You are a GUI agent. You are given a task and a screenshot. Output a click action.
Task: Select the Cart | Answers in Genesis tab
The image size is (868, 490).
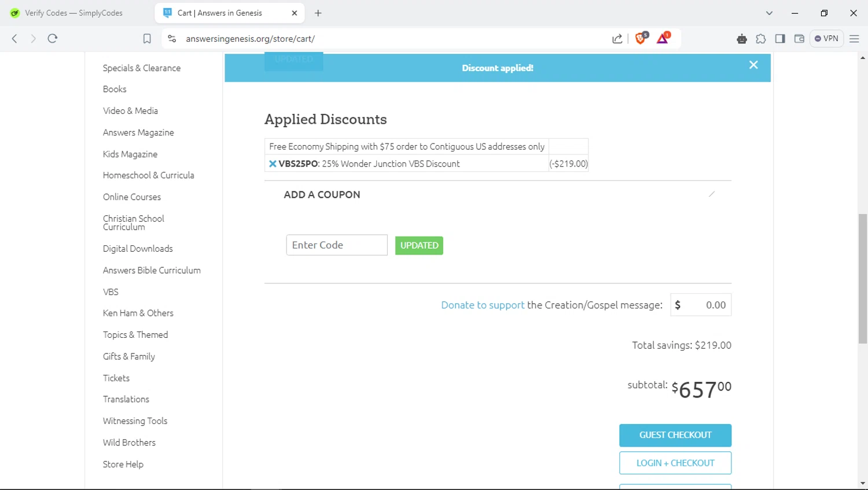229,13
